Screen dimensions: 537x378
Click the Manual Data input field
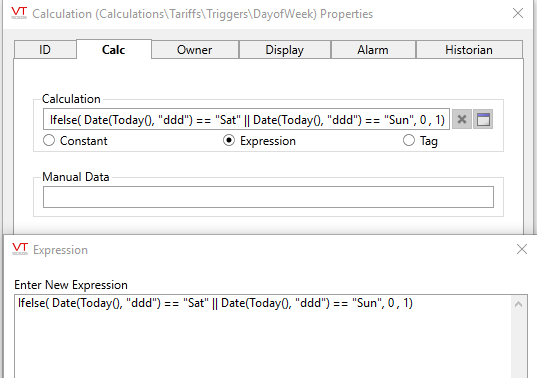click(268, 197)
